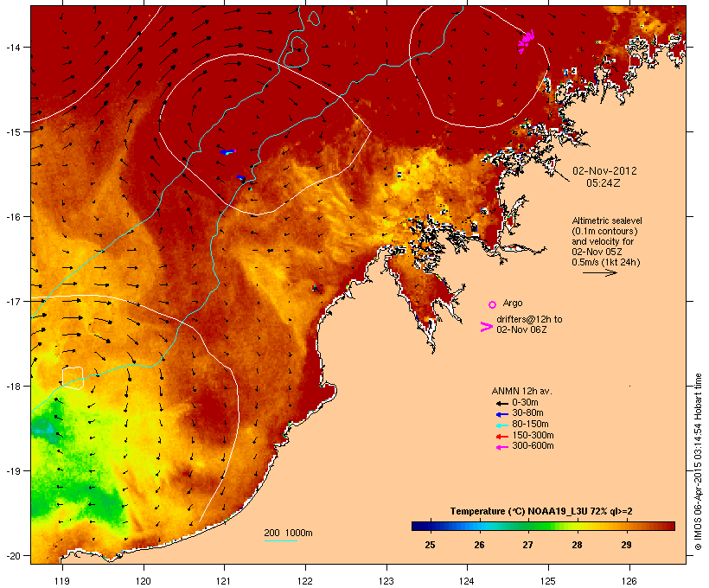709x588 pixels.
Task: Click the green 27°C region of colorbar
Action: [528, 526]
